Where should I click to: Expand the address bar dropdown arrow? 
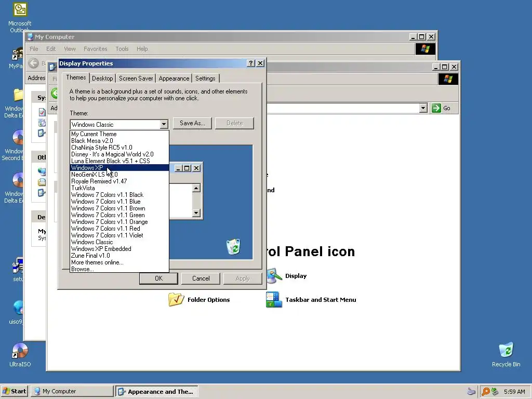point(423,108)
